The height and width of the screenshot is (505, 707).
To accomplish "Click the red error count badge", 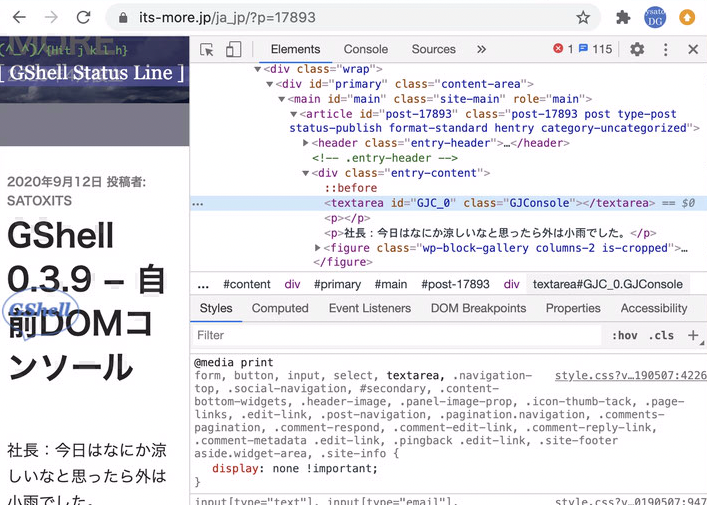I will (x=564, y=49).
